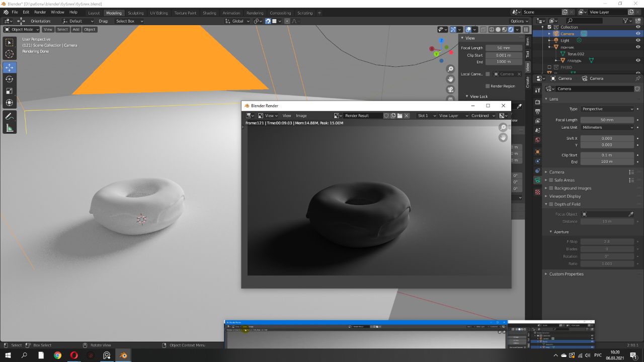Uncheck the Collection exclude checkbox in outliner
Image resolution: width=644 pixels, height=362 pixels.
(549, 27)
